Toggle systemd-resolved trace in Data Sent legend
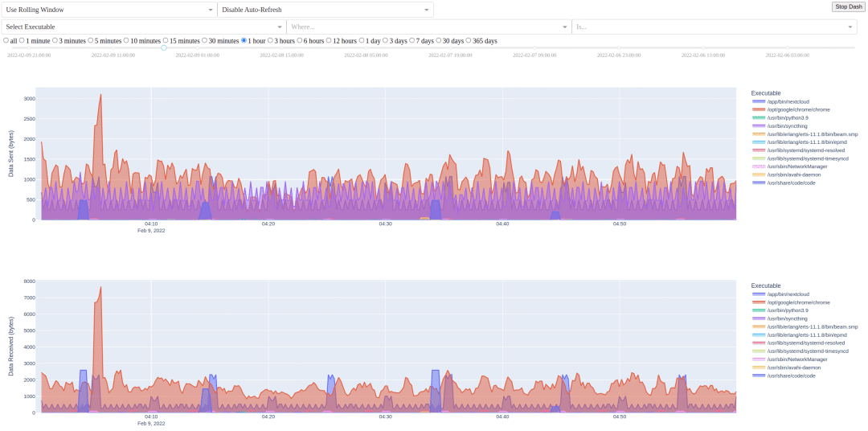This screenshot has height=431, width=868. pos(798,150)
